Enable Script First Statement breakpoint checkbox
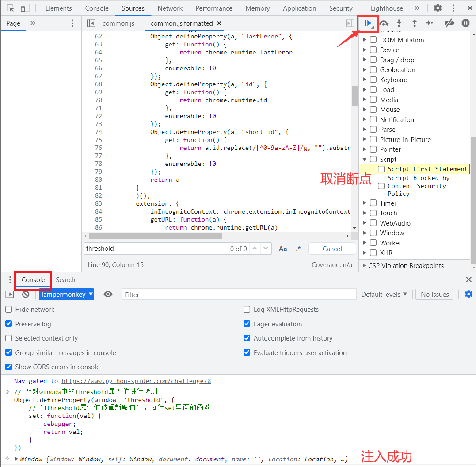Image resolution: width=476 pixels, height=467 pixels. pos(381,169)
